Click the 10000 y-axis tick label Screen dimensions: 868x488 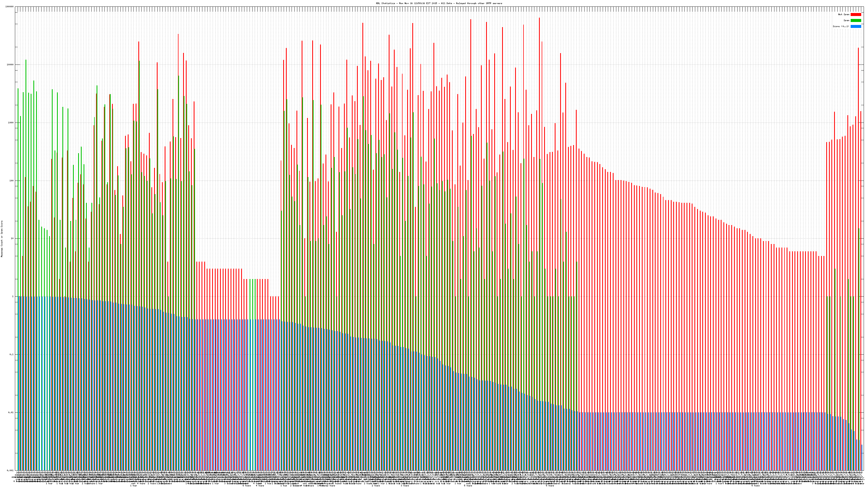pyautogui.click(x=10, y=65)
